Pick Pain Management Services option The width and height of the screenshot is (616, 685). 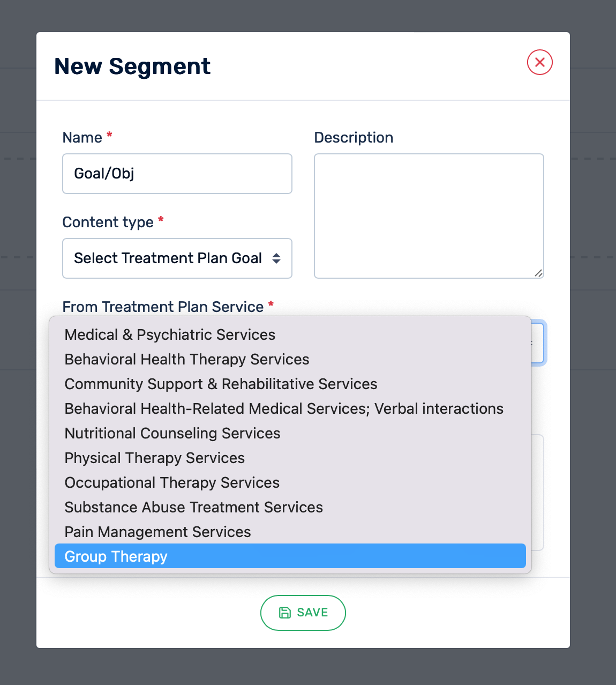(x=158, y=532)
